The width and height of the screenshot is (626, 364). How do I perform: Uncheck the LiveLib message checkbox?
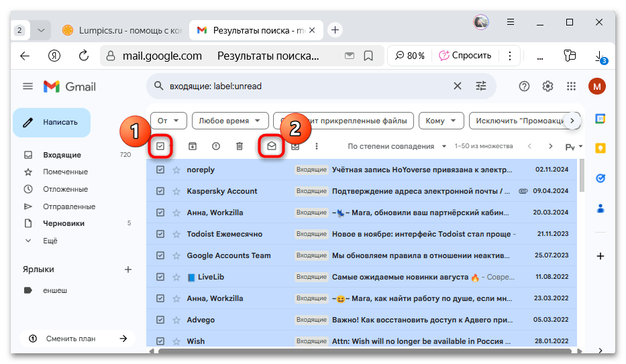pos(160,277)
